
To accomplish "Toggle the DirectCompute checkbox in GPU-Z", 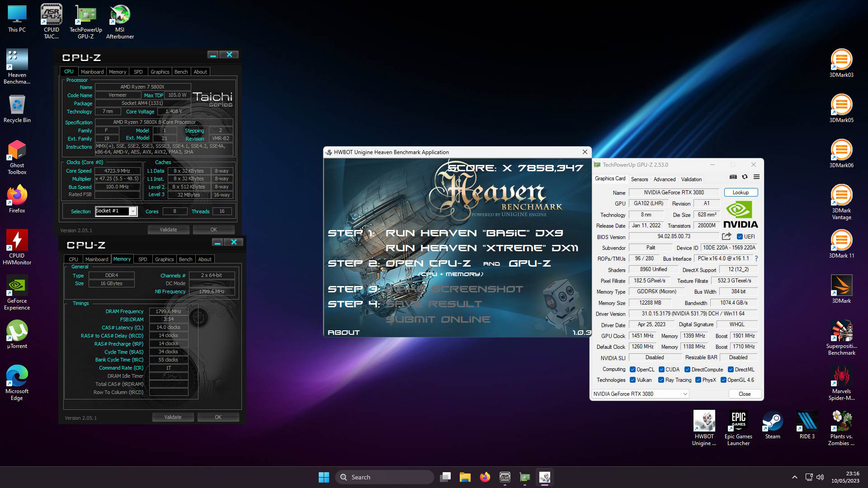I will [687, 370].
